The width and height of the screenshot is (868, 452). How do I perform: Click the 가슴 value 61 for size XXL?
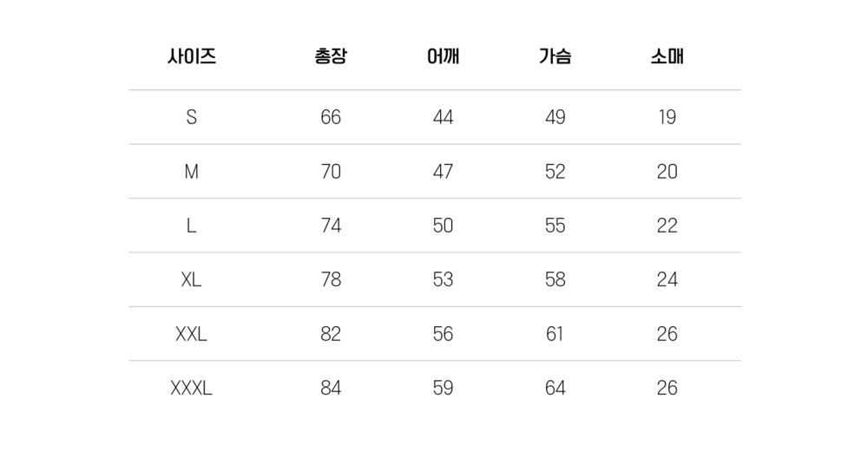coord(555,334)
